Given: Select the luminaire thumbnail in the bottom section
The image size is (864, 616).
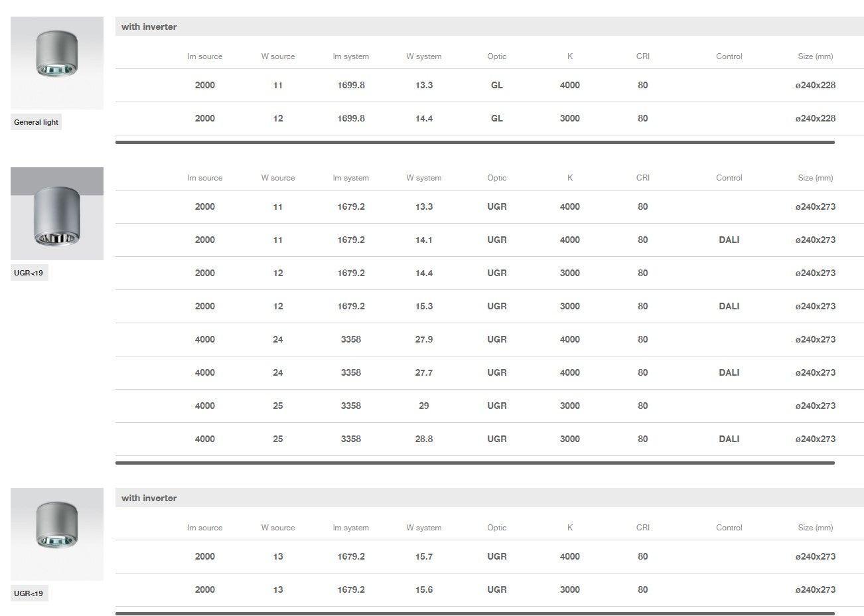Looking at the screenshot, I should click(57, 534).
